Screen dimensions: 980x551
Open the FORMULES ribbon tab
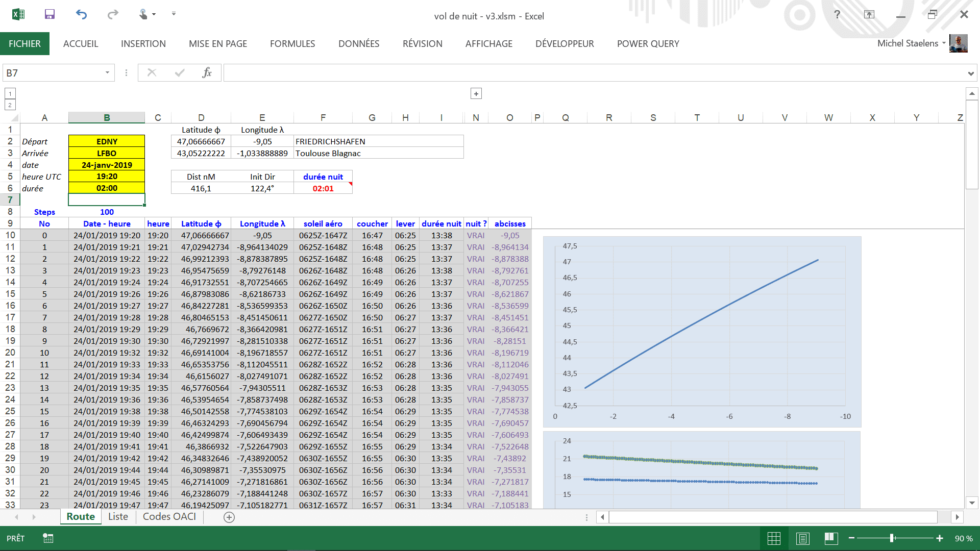292,44
